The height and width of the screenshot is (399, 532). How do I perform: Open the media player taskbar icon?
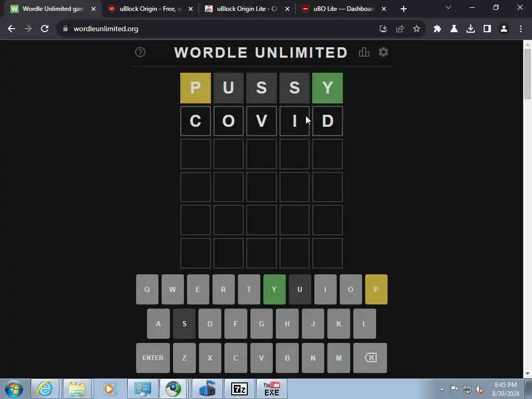pyautogui.click(x=109, y=389)
